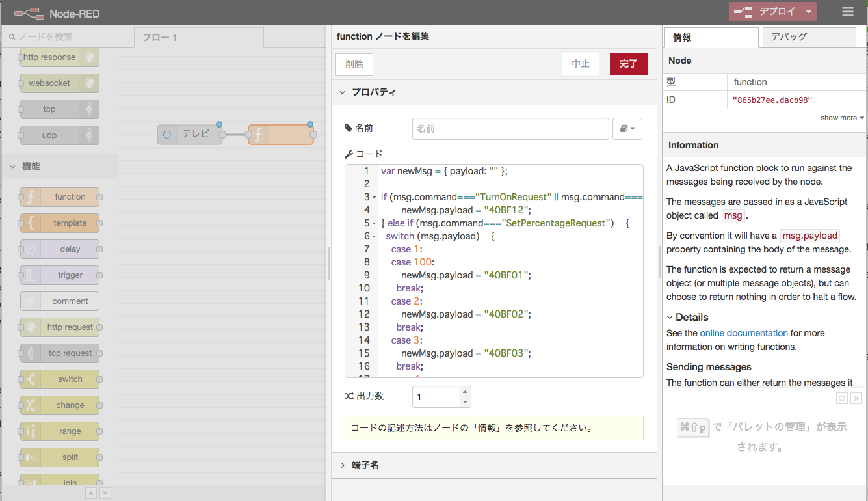Fold code at line 3 arrow
The image size is (868, 501).
pos(374,197)
